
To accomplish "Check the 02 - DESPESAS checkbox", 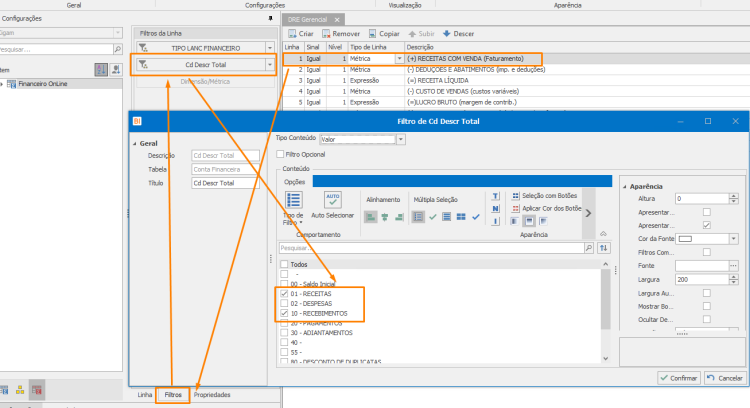I will pos(284,303).
